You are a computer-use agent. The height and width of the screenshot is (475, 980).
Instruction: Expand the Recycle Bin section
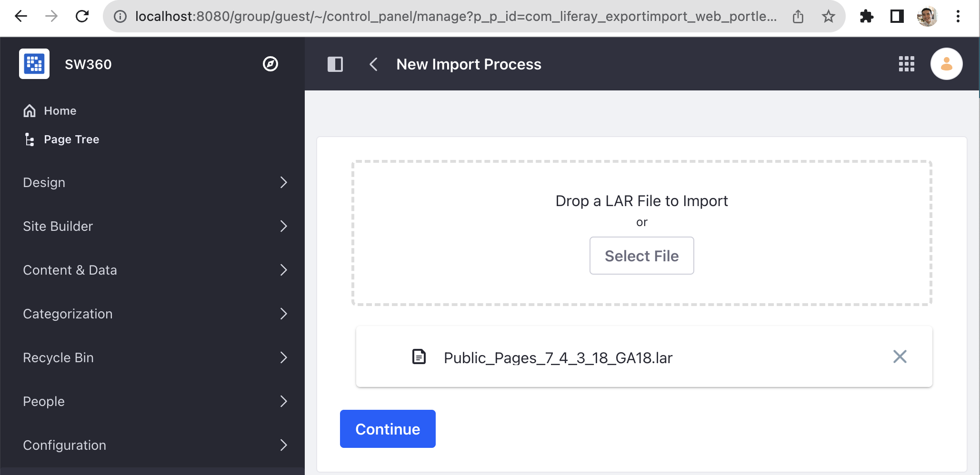coord(155,357)
